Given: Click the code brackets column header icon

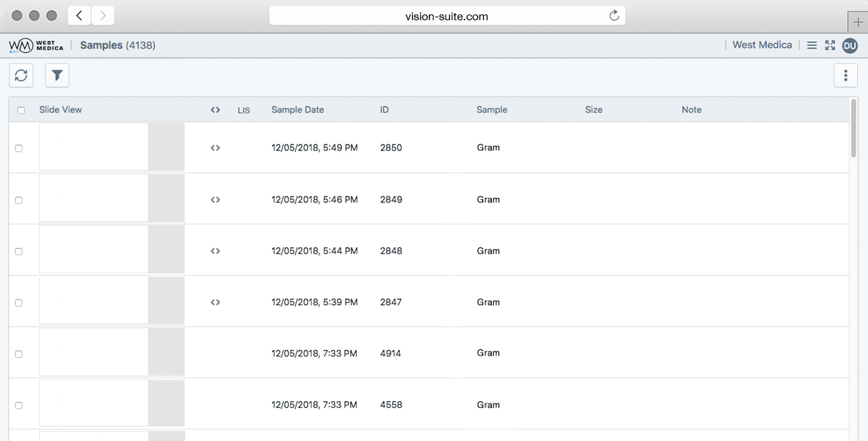Looking at the screenshot, I should pyautogui.click(x=215, y=110).
